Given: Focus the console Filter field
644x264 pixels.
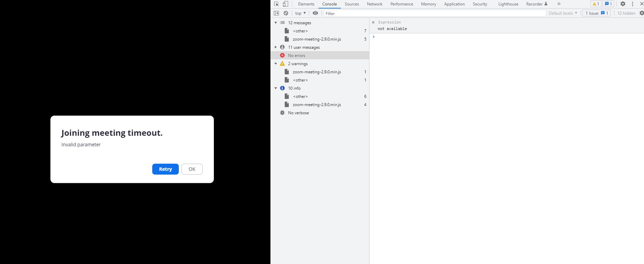Looking at the screenshot, I should click(435, 13).
